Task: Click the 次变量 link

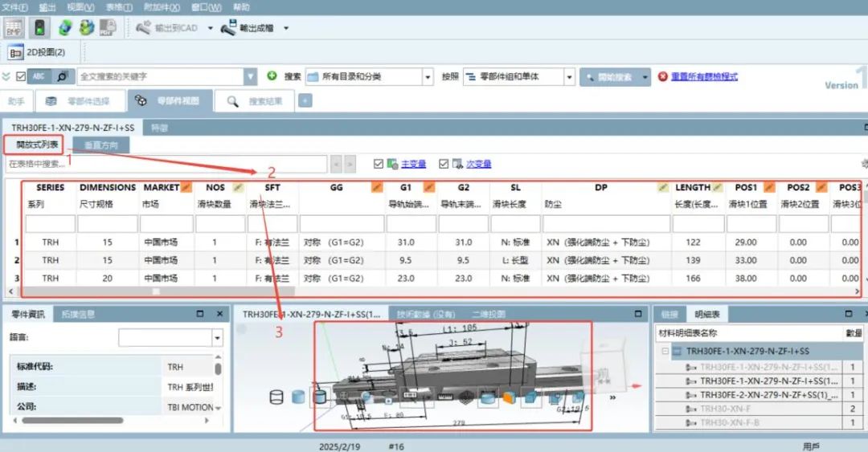Action: point(479,164)
